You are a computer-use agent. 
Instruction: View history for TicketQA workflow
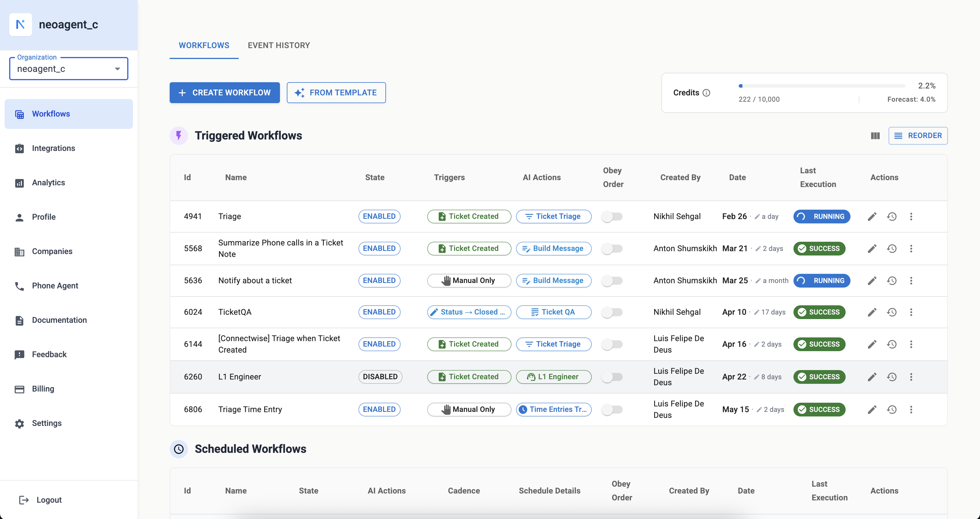pyautogui.click(x=892, y=312)
